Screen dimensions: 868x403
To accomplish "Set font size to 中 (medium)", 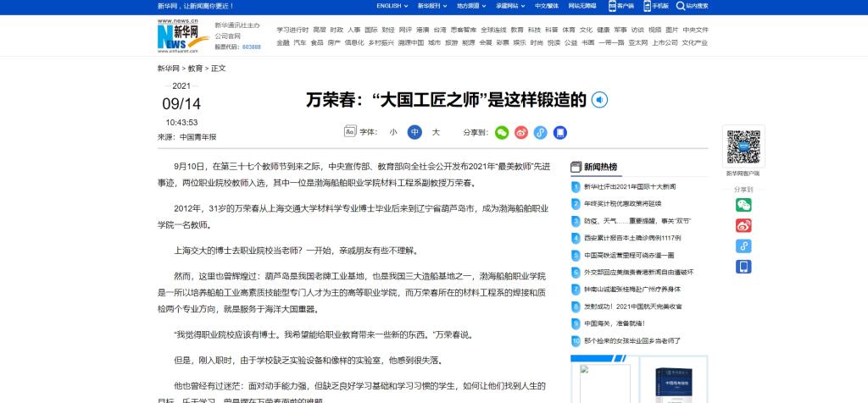I will (x=415, y=132).
